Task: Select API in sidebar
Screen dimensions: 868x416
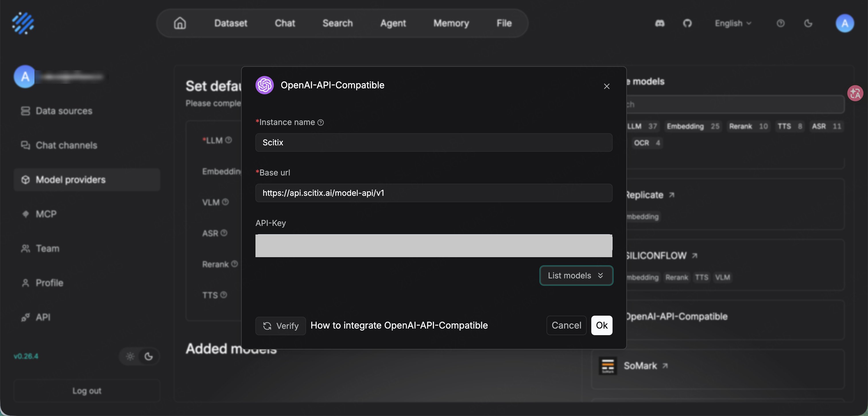Action: click(x=87, y=317)
